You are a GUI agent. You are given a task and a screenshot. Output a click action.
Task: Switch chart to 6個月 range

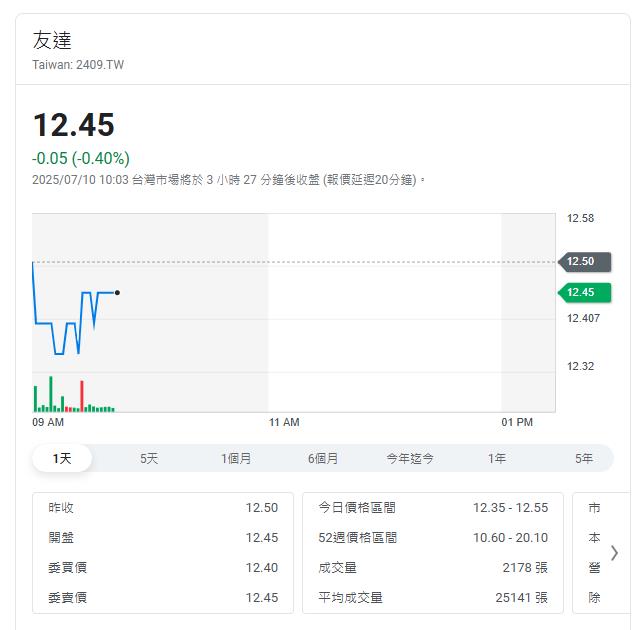click(x=323, y=458)
